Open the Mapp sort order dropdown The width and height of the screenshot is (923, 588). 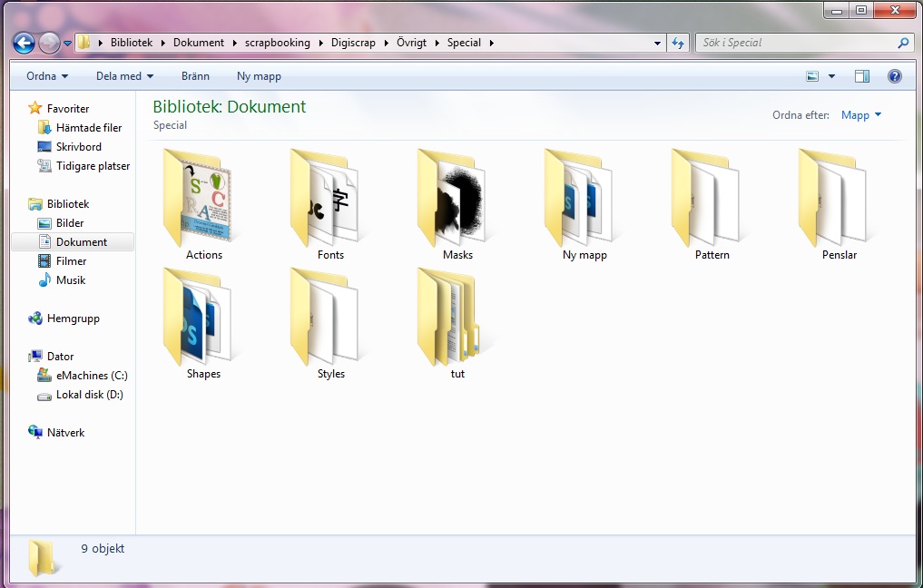pyautogui.click(x=859, y=115)
